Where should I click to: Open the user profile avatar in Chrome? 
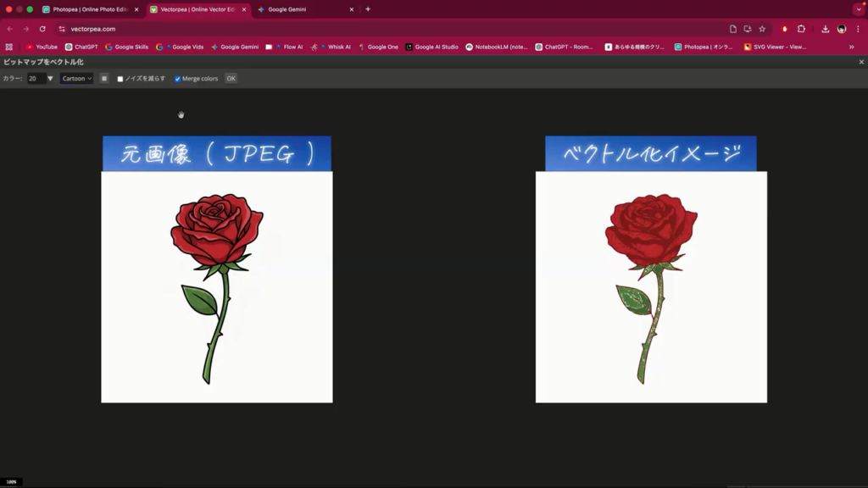[x=841, y=29]
